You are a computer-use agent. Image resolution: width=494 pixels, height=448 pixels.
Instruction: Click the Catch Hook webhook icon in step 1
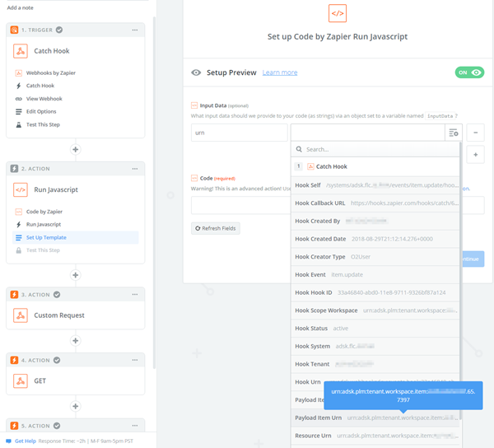[21, 51]
